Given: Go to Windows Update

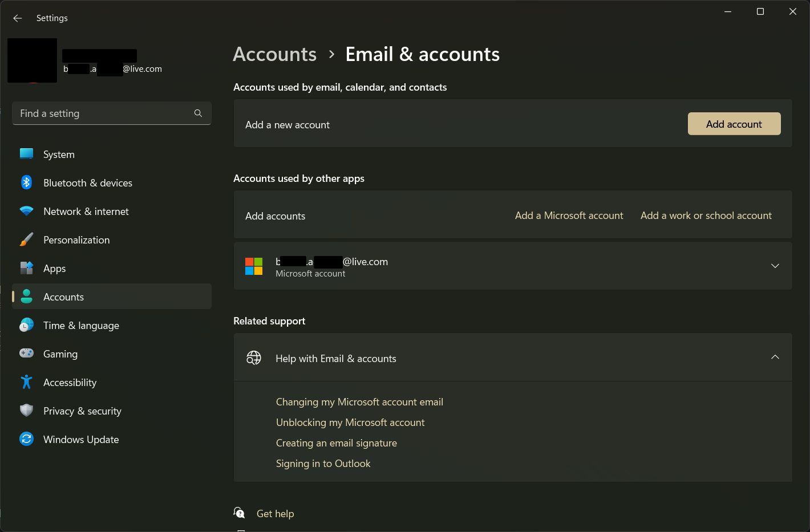Looking at the screenshot, I should coord(112,439).
